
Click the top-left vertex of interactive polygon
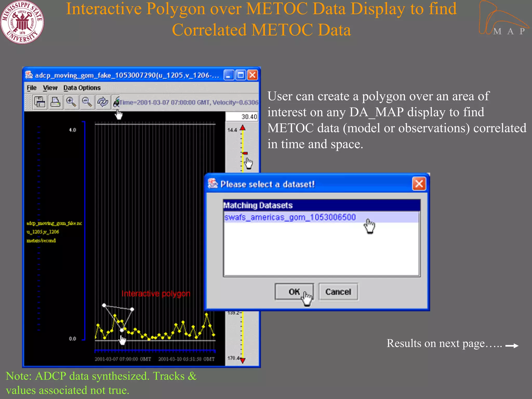(x=104, y=305)
